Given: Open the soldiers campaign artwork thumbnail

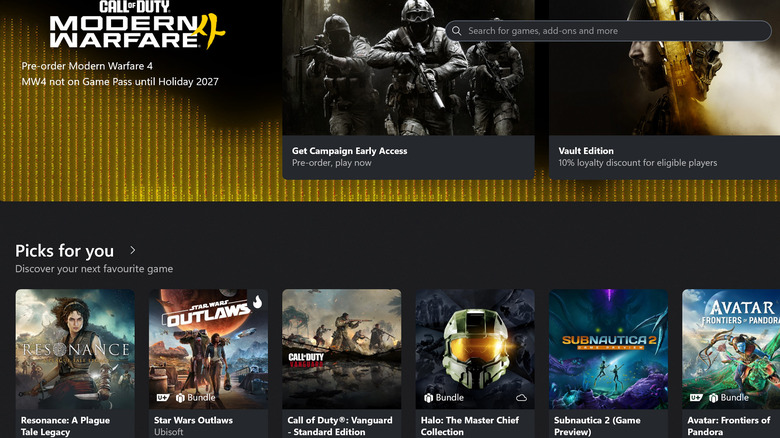Looking at the screenshot, I should point(408,67).
